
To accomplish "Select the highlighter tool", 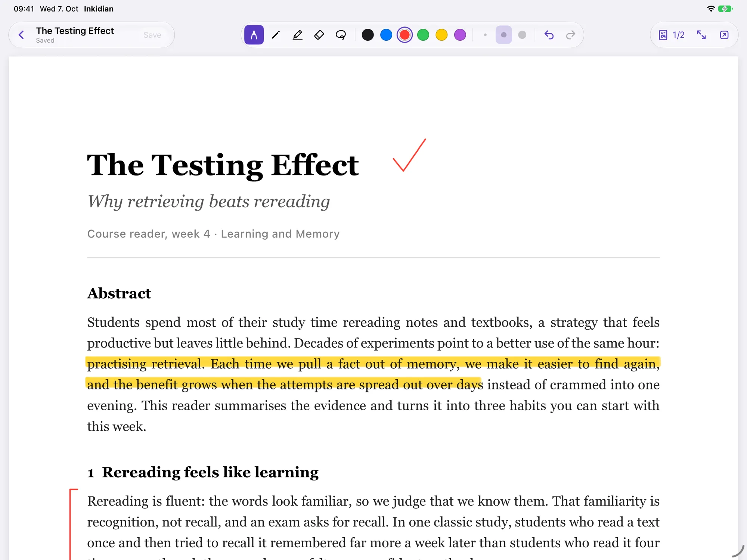I will 297,35.
